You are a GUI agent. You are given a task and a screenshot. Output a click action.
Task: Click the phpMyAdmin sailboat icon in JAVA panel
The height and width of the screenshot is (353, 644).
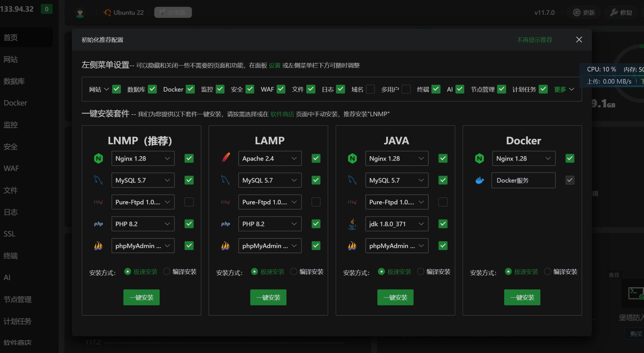tap(353, 246)
